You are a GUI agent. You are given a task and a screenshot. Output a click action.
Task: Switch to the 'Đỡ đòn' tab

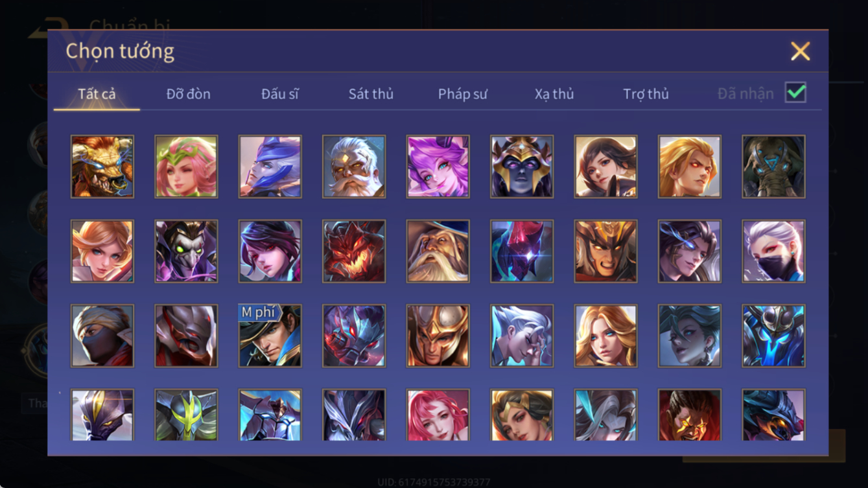[x=188, y=94]
